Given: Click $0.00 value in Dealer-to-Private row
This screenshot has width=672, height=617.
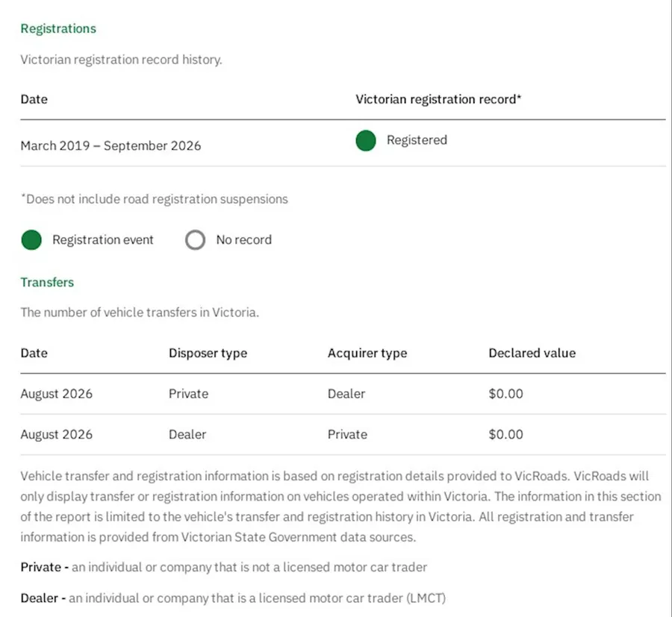Looking at the screenshot, I should click(505, 435).
